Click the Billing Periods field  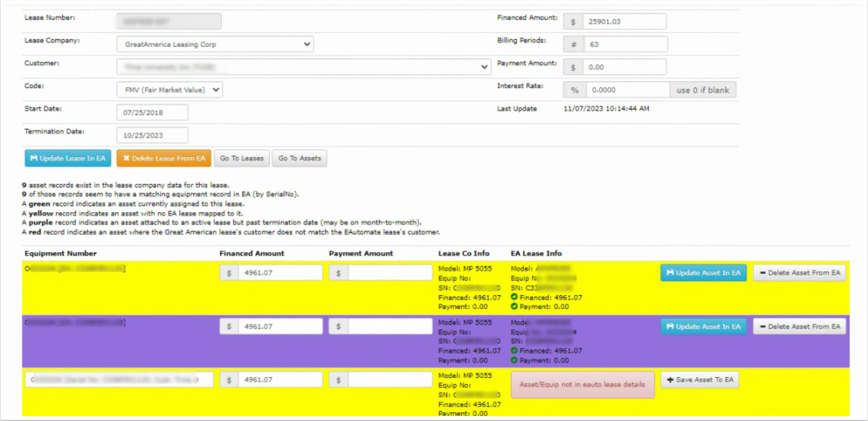pyautogui.click(x=625, y=44)
